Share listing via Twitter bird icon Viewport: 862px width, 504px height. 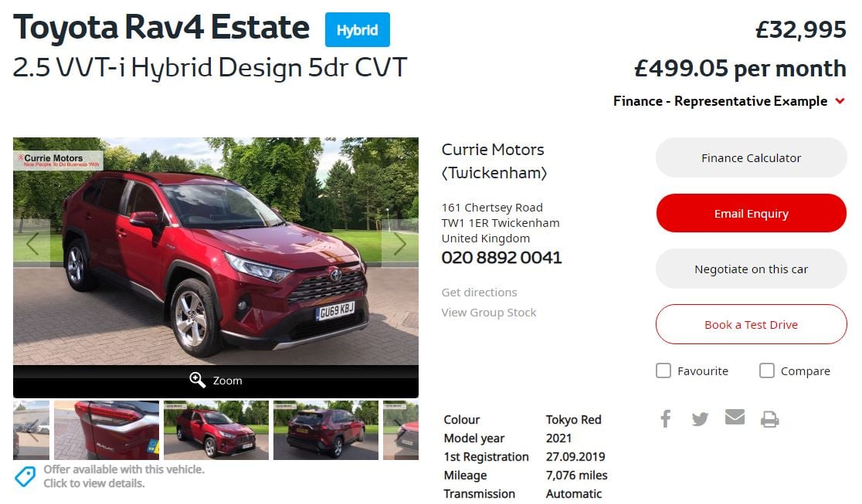[x=700, y=419]
